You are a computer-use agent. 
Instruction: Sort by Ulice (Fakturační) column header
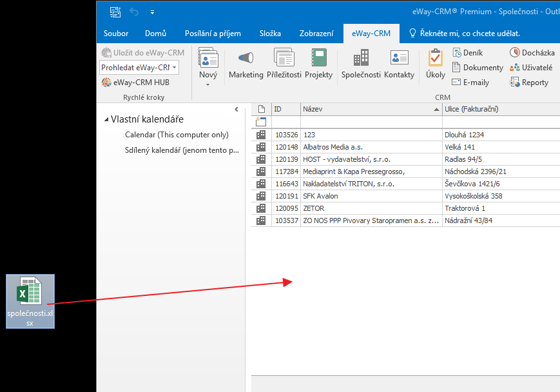(x=501, y=109)
